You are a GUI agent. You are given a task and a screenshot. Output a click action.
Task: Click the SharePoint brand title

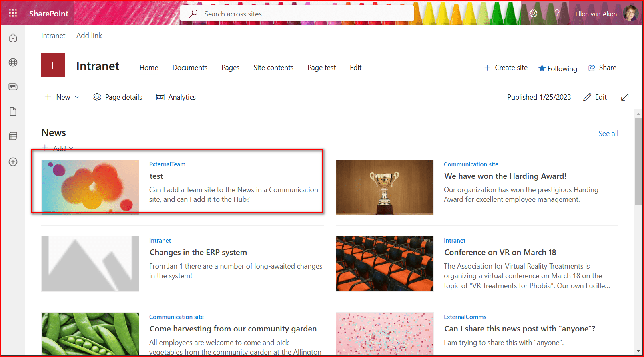point(49,14)
